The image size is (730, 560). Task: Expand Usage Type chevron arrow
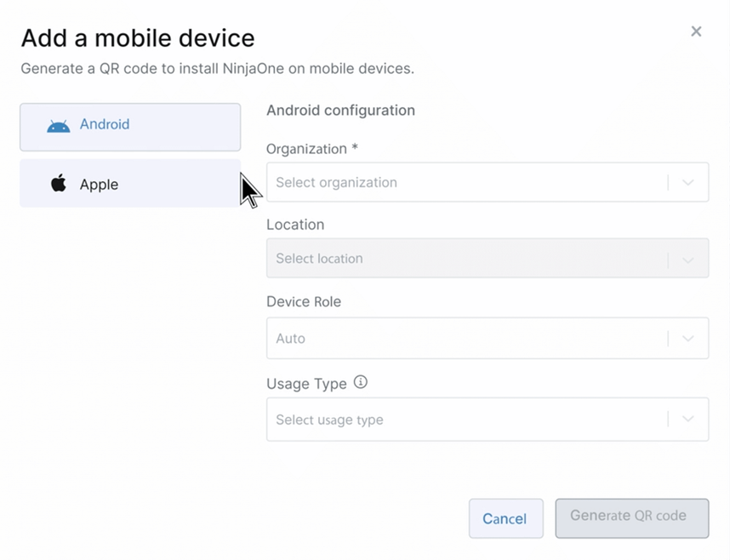pos(688,419)
